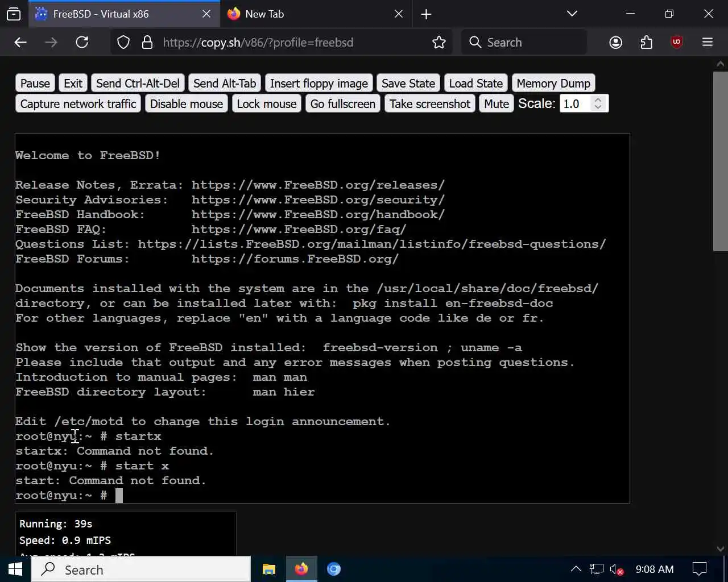The image size is (728, 582).
Task: View site security via padlock icon
Action: pyautogui.click(x=147, y=43)
